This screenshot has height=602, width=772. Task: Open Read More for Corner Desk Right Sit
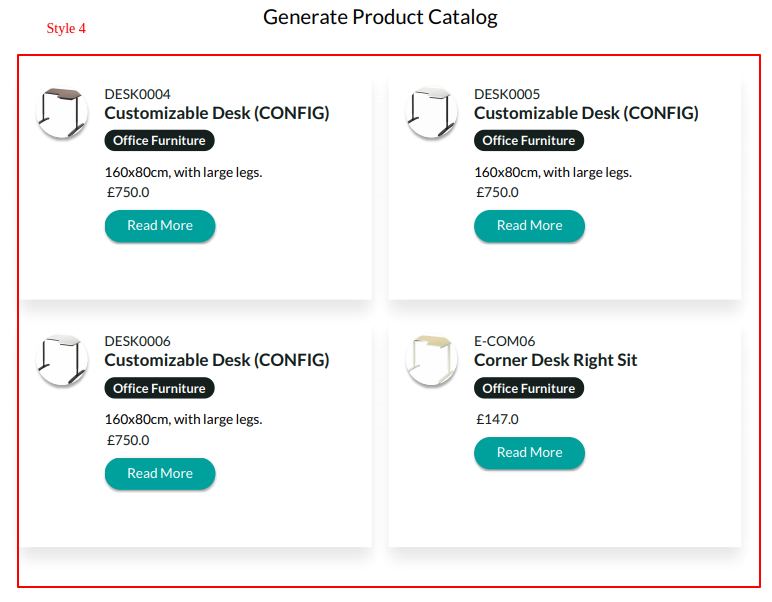529,453
